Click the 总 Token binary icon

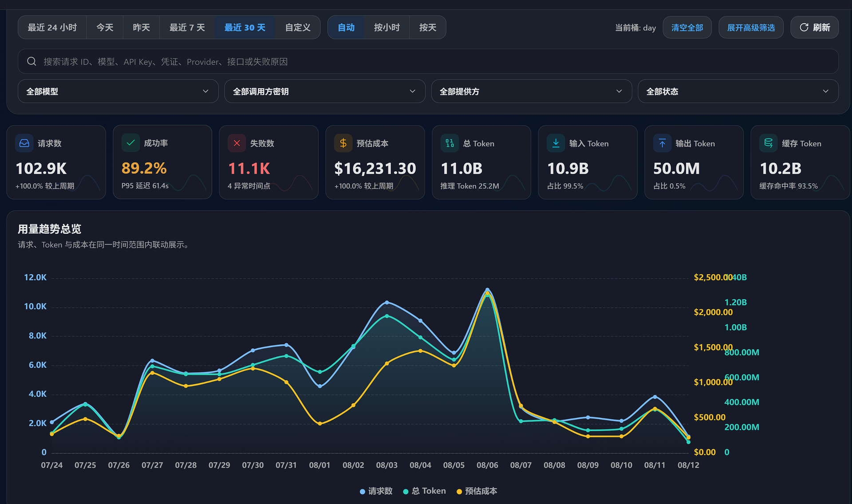click(450, 143)
